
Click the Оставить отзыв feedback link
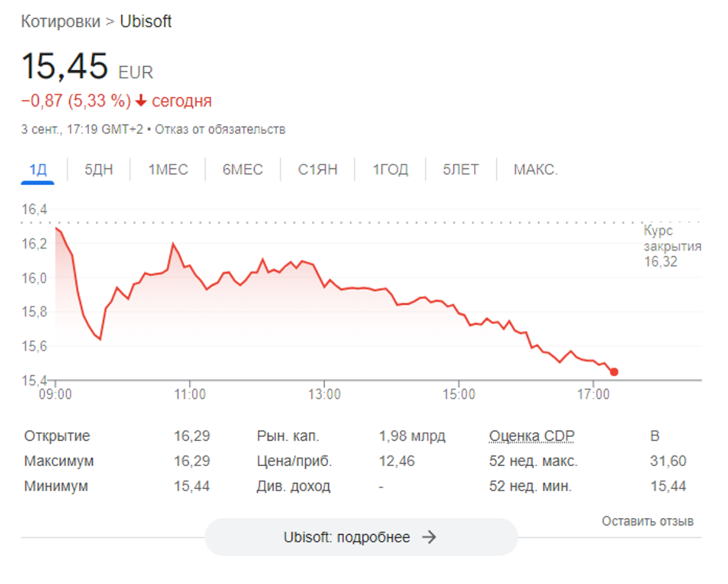[647, 521]
